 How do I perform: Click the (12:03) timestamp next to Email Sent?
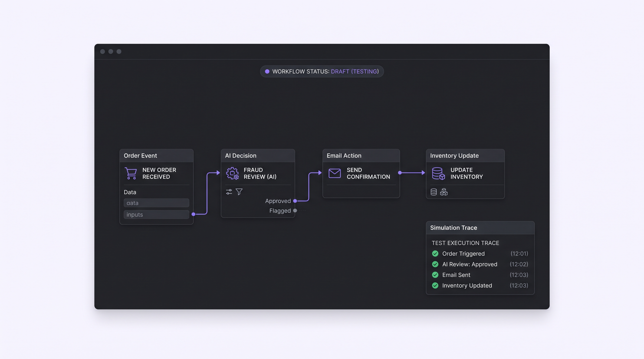(519, 275)
